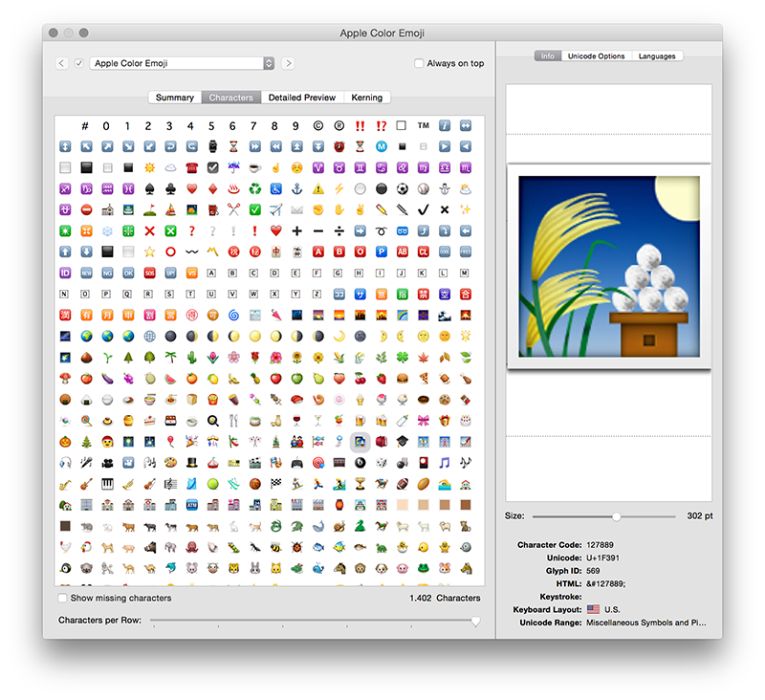Screen dimensions: 765x700
Task: Go to the next font with right arrow
Action: click(x=288, y=63)
